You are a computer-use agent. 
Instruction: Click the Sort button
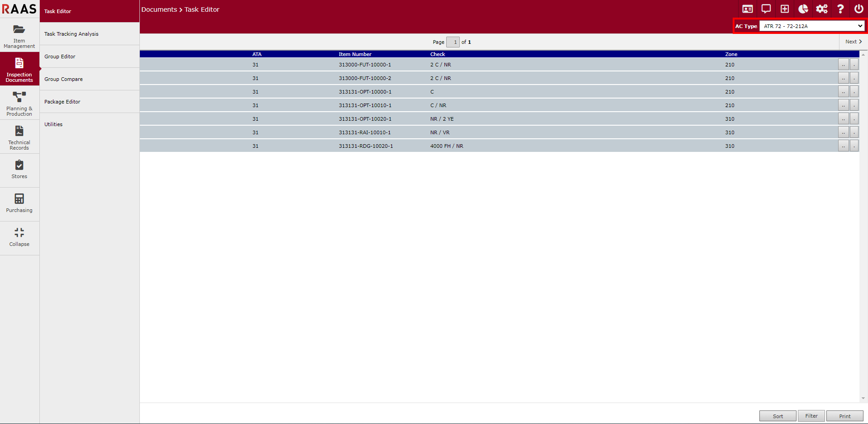click(x=777, y=416)
